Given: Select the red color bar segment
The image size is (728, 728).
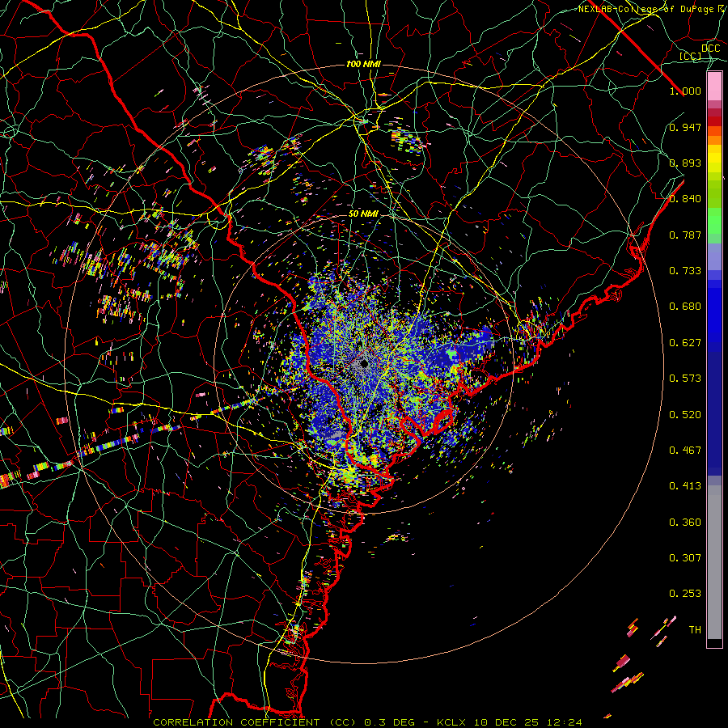Looking at the screenshot, I should coord(714,121).
